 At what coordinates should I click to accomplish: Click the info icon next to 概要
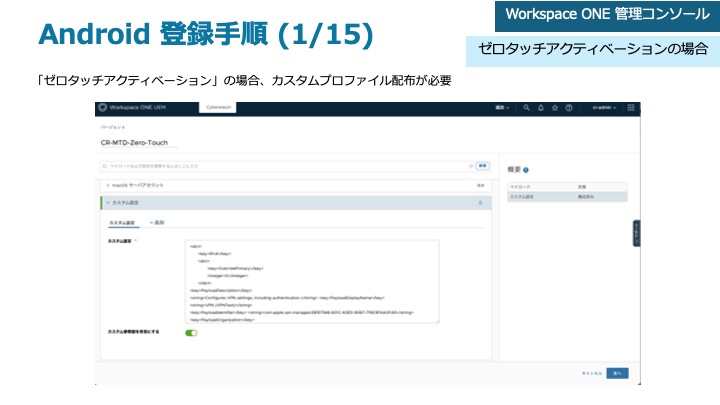click(526, 170)
